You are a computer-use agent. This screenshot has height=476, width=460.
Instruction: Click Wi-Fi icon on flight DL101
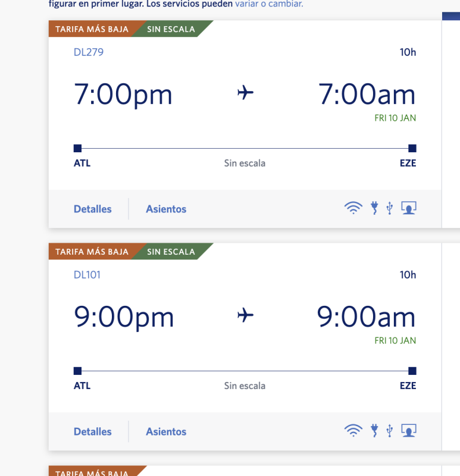coord(353,431)
